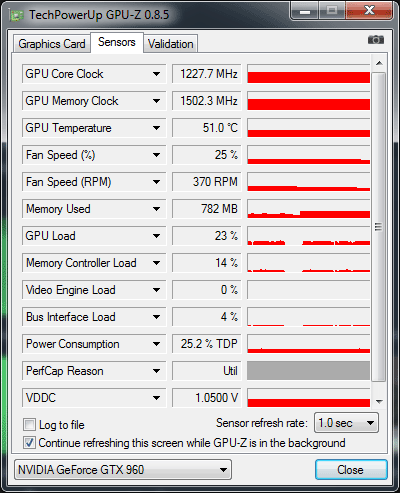Click the GPU Load history graph
This screenshot has width=400, height=493.
point(309,236)
